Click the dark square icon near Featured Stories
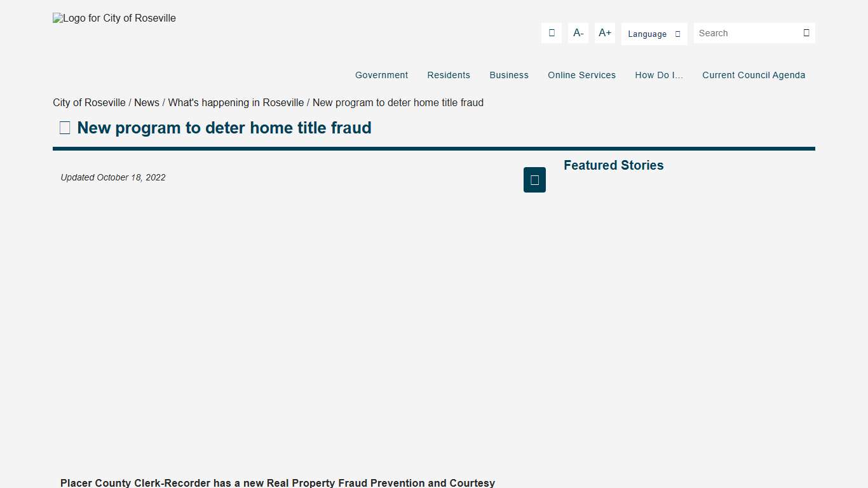Viewport: 868px width, 488px height. pyautogui.click(x=534, y=180)
